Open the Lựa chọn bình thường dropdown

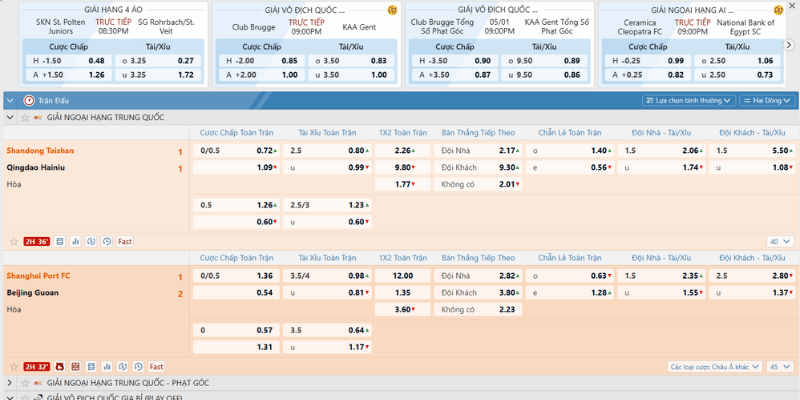[x=688, y=101]
